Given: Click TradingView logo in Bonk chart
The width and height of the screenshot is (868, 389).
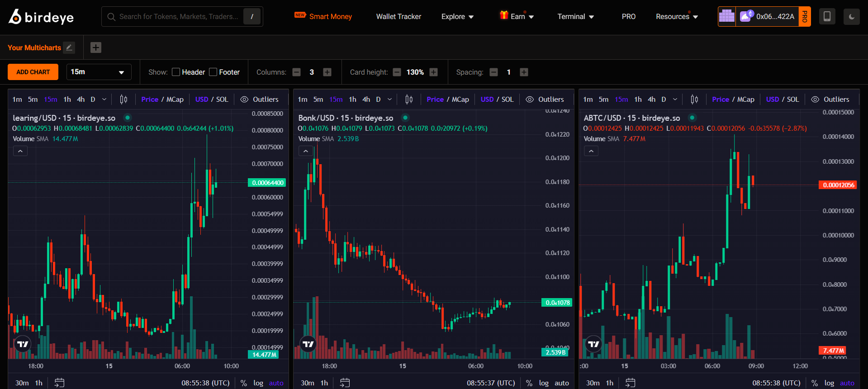Looking at the screenshot, I should pyautogui.click(x=308, y=344).
